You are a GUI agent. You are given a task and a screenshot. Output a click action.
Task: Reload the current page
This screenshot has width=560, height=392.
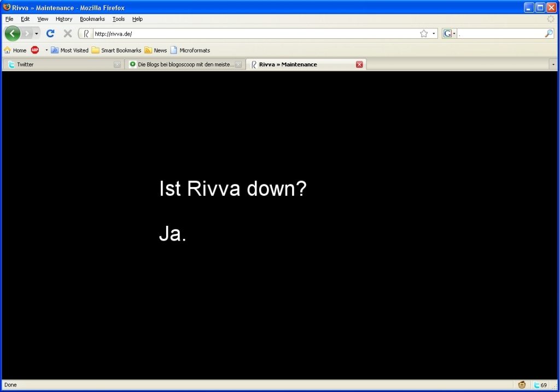[x=50, y=33]
